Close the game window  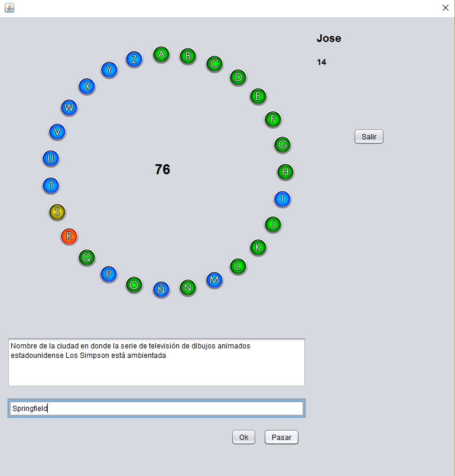(445, 8)
